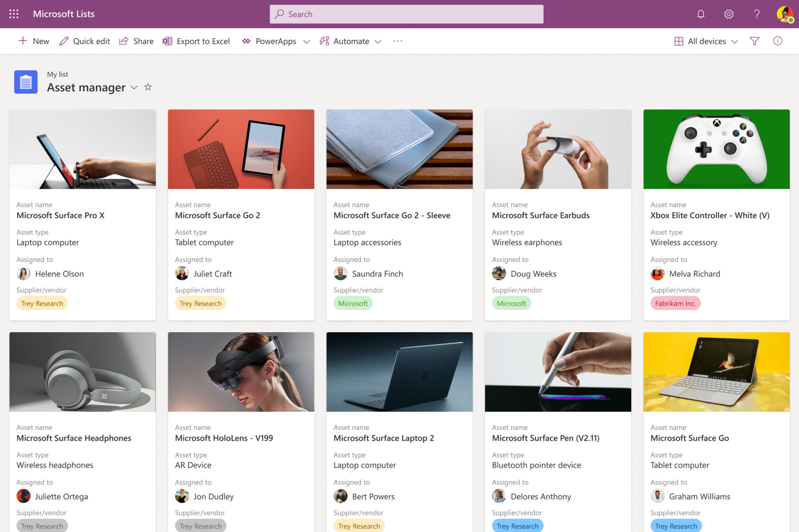Click the name 'Saundra Finch'

pyautogui.click(x=377, y=274)
